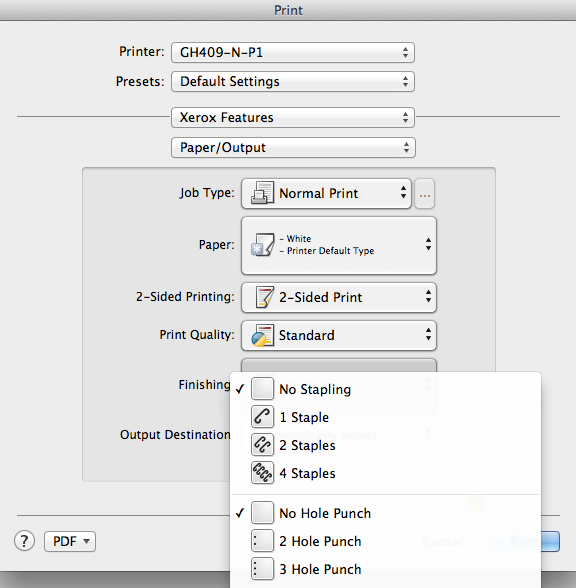
Task: Click the 2 Hole Punch icon
Action: tap(262, 541)
